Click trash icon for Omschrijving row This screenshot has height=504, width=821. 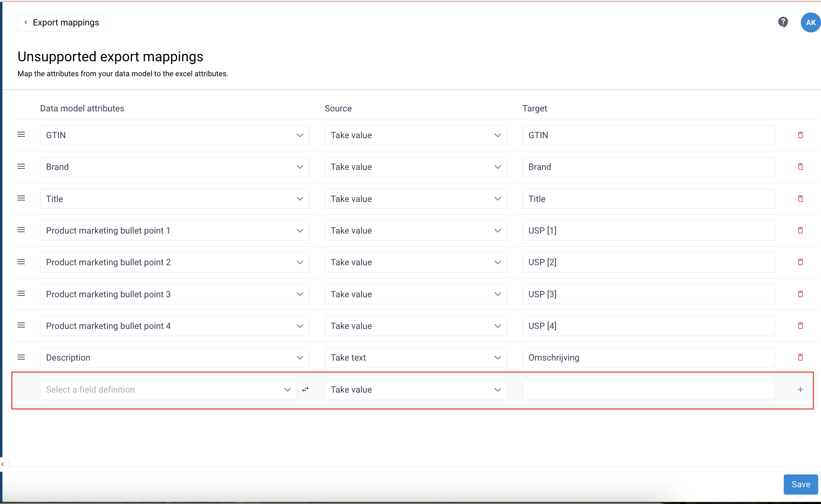800,357
